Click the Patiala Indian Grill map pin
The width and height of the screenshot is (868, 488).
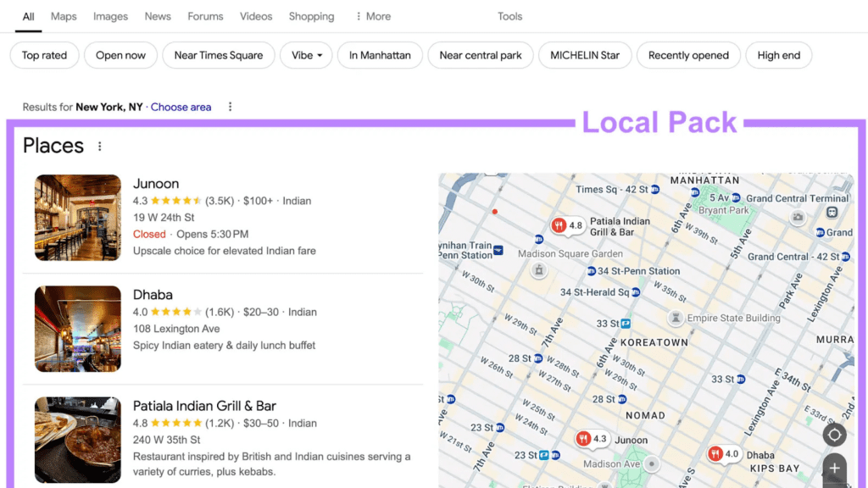click(x=559, y=225)
